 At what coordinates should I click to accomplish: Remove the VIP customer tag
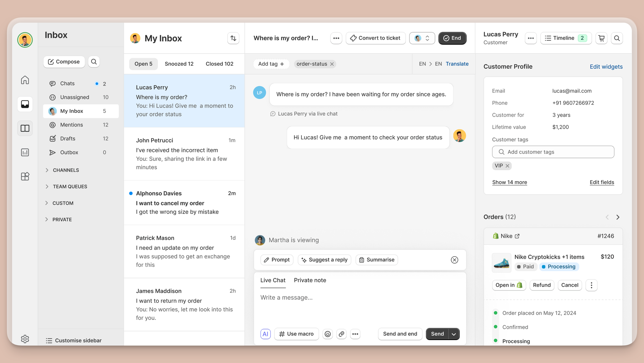(x=507, y=166)
